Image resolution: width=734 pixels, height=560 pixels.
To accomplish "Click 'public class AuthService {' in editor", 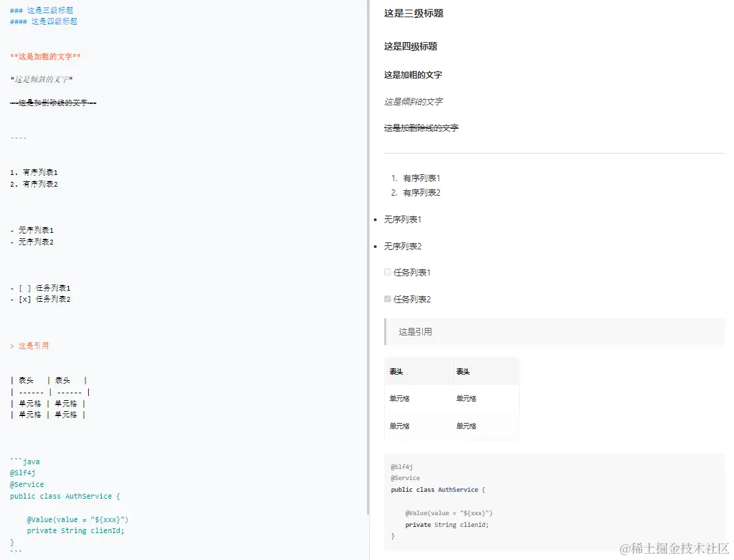I will coord(65,497).
